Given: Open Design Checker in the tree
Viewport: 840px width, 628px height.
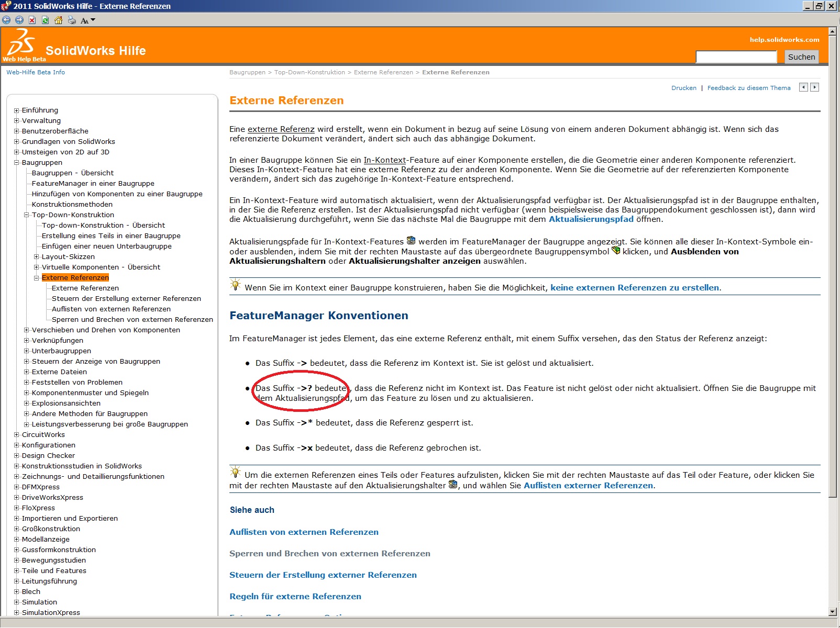Looking at the screenshot, I should pyautogui.click(x=48, y=456).
